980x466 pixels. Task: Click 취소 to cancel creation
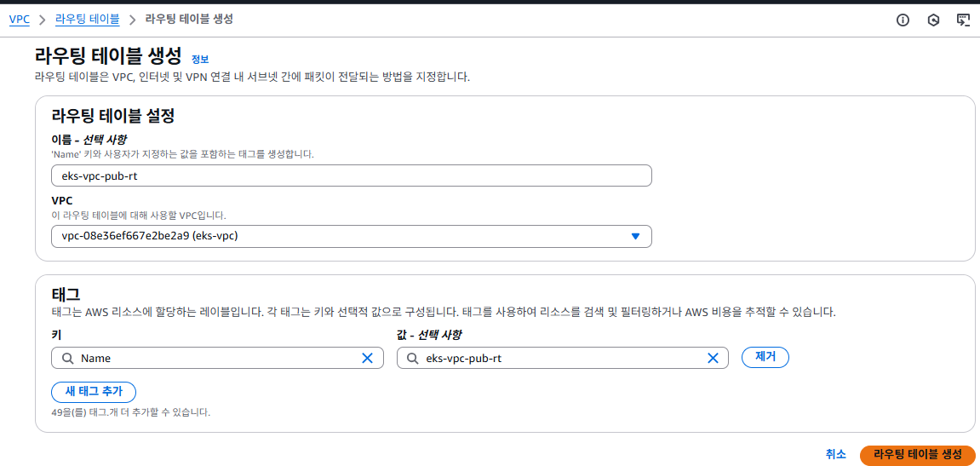[x=835, y=455]
